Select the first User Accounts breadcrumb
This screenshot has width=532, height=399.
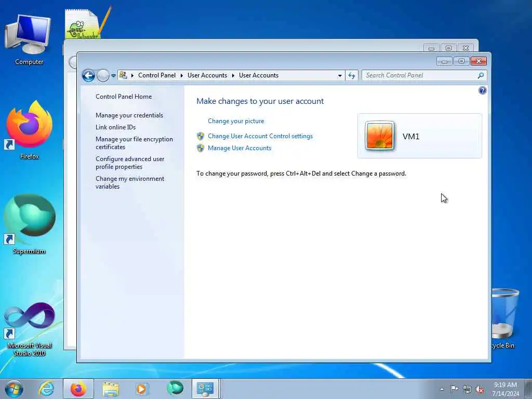pyautogui.click(x=207, y=75)
